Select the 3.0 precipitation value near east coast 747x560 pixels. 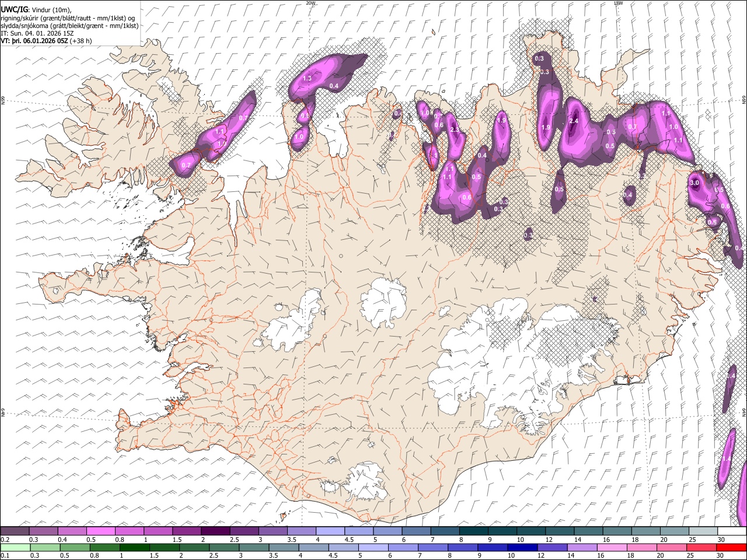pyautogui.click(x=694, y=183)
